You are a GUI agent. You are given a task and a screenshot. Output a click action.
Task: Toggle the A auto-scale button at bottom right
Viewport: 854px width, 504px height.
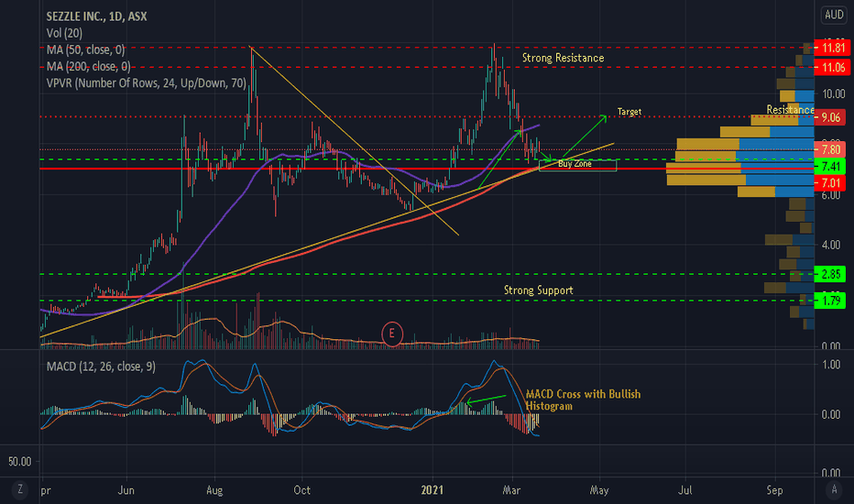834,489
